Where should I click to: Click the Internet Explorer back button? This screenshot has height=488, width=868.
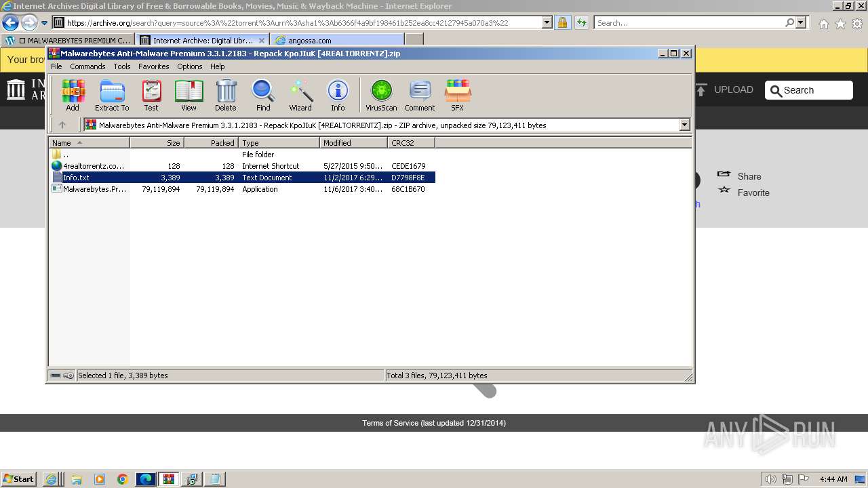point(10,22)
